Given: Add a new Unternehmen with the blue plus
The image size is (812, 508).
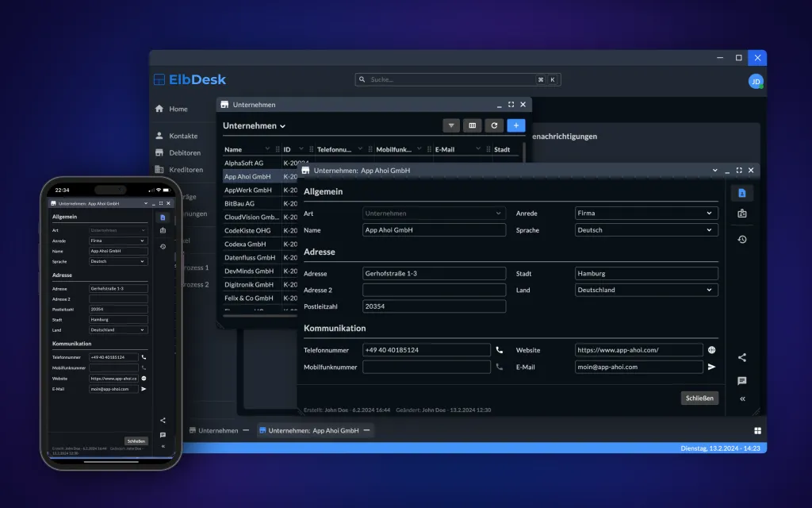Looking at the screenshot, I should pos(515,125).
